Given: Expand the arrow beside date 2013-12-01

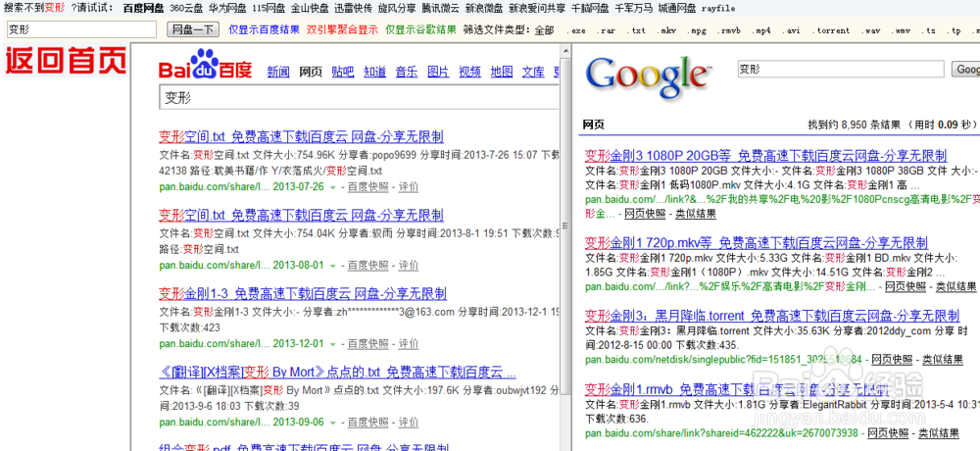Looking at the screenshot, I should [x=333, y=343].
